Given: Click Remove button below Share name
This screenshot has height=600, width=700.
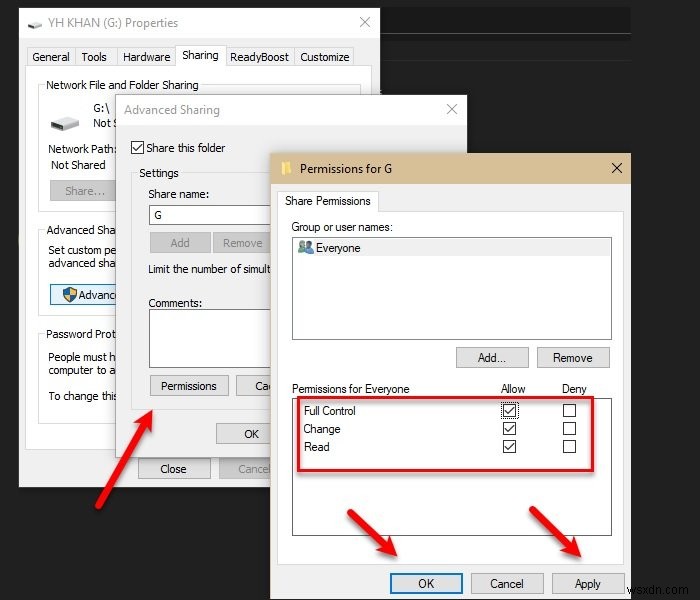Looking at the screenshot, I should 242,242.
